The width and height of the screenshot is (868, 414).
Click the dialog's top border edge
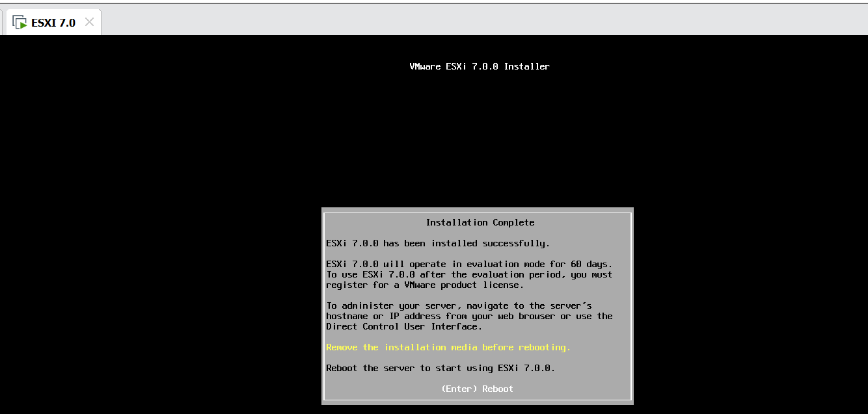click(478, 209)
